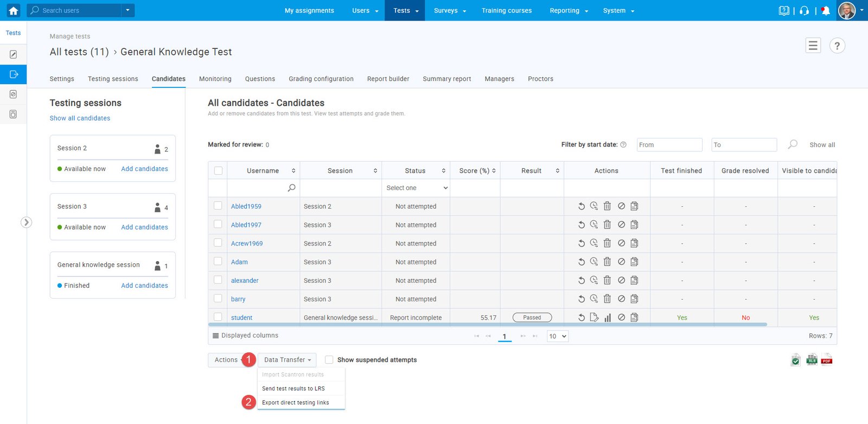The height and width of the screenshot is (424, 868).
Task: Change rows per page dropdown
Action: (x=557, y=336)
